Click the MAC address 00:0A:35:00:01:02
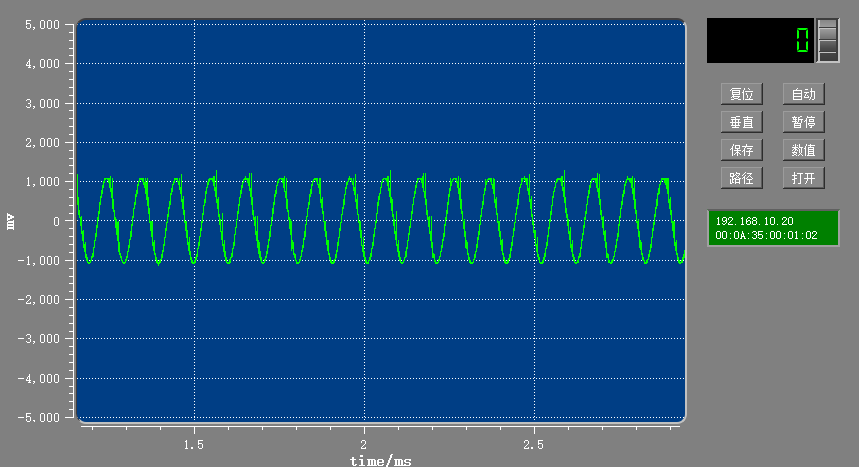This screenshot has width=859, height=467. [x=766, y=235]
